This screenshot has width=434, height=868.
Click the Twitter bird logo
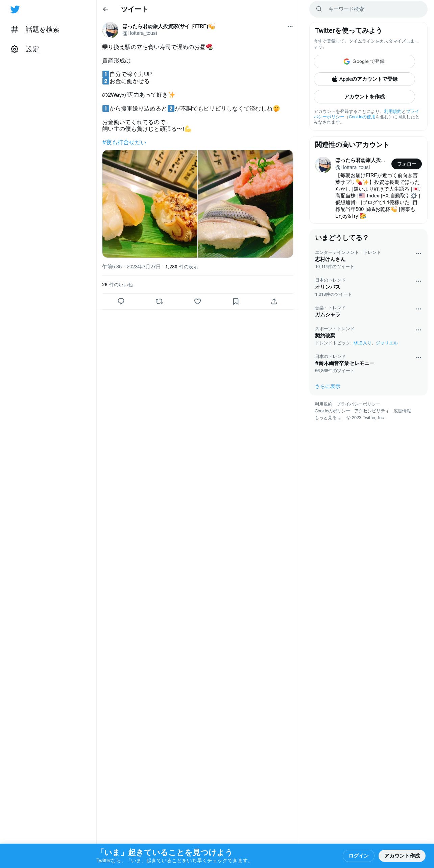[15, 9]
